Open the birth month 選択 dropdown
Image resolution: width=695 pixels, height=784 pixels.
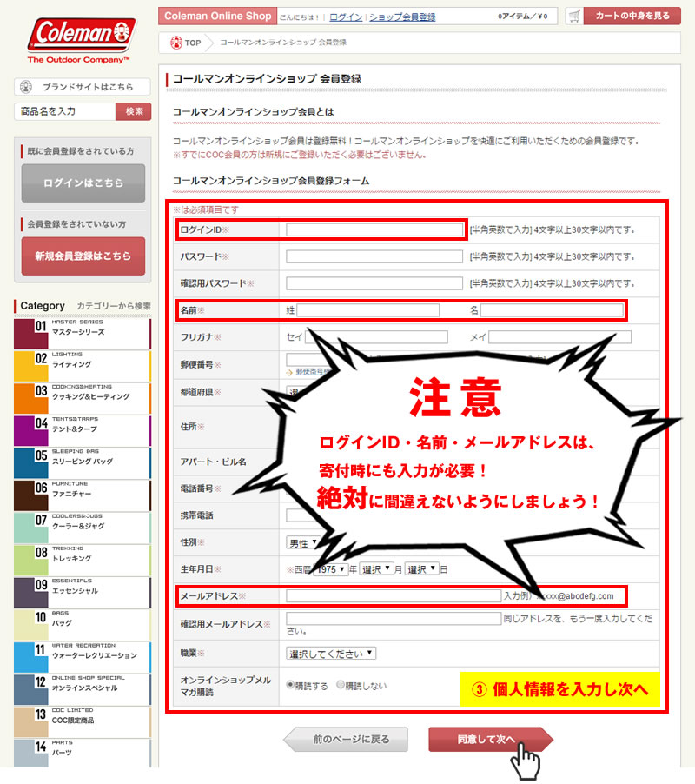tap(376, 569)
